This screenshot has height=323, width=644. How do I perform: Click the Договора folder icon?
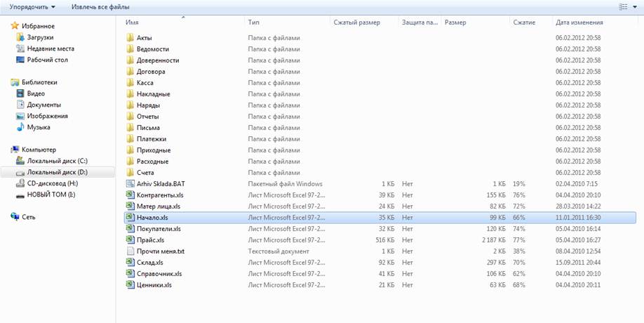(130, 72)
